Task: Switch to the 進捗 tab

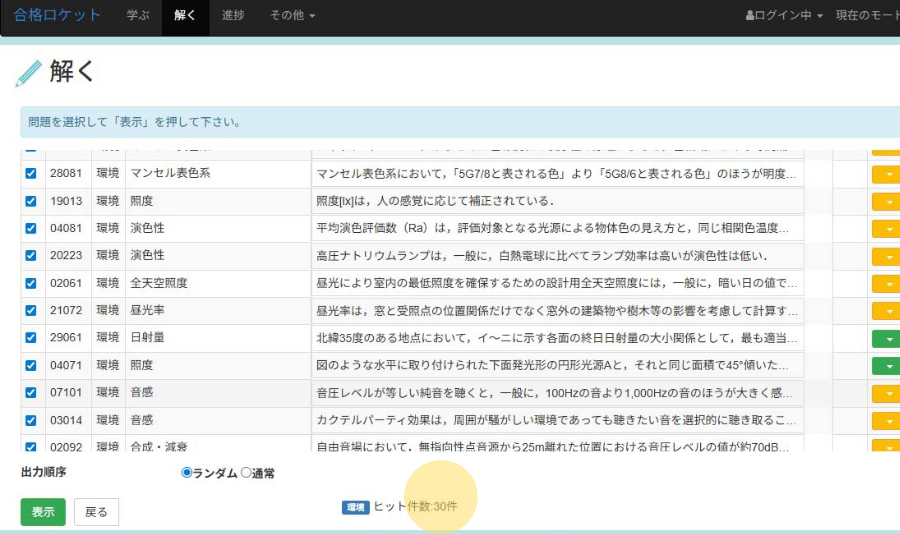Action: [233, 16]
